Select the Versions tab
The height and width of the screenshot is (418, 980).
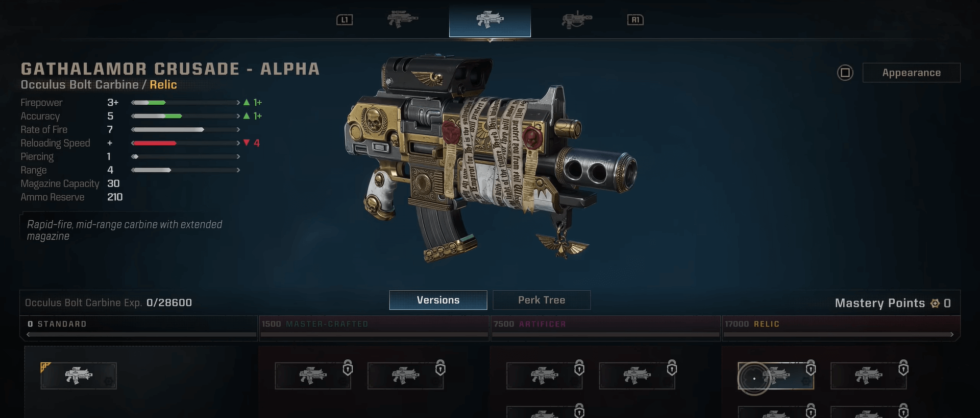click(x=438, y=300)
